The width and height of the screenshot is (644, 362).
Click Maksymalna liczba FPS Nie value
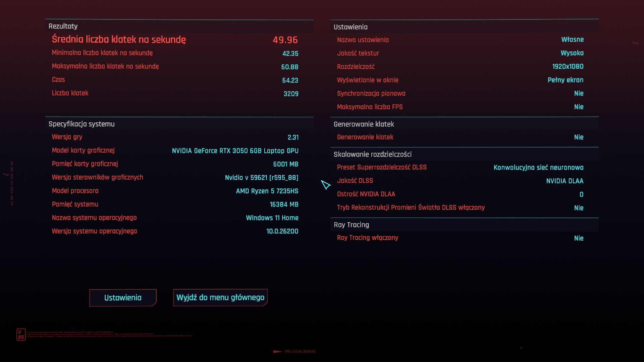click(x=579, y=107)
